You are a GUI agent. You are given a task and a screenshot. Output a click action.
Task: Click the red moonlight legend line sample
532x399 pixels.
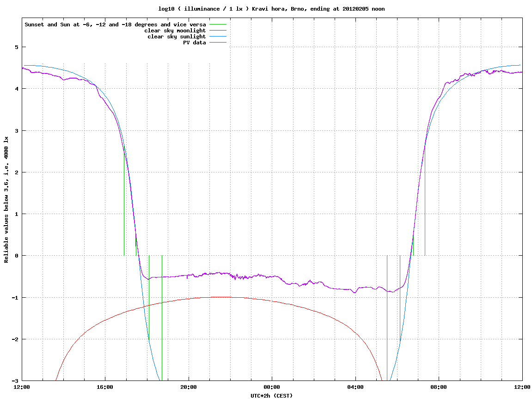click(x=218, y=31)
